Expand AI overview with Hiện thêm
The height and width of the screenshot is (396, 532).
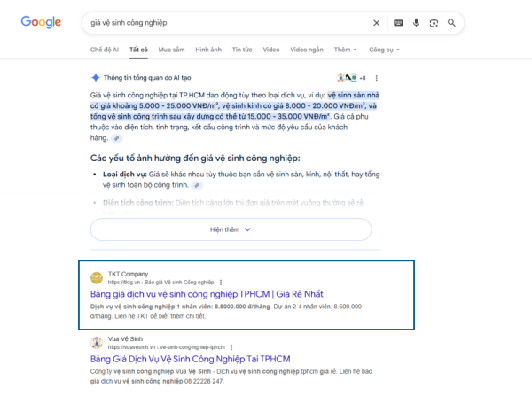pyautogui.click(x=231, y=229)
